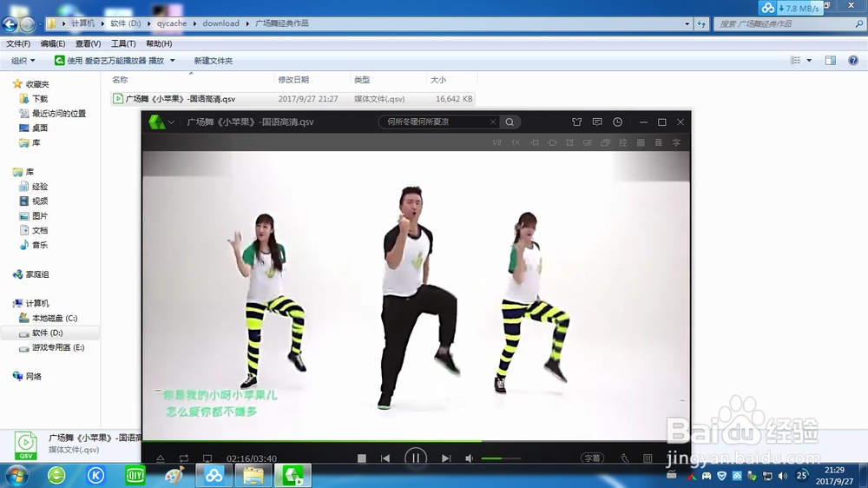Screen dimensions: 868x488
Task: Open the skin (shirt) icon in player
Action: (576, 122)
